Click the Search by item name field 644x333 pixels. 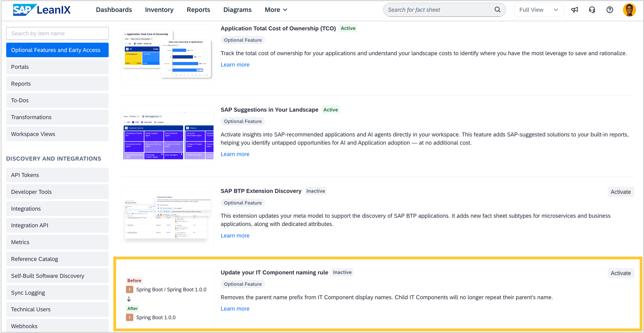pos(57,34)
